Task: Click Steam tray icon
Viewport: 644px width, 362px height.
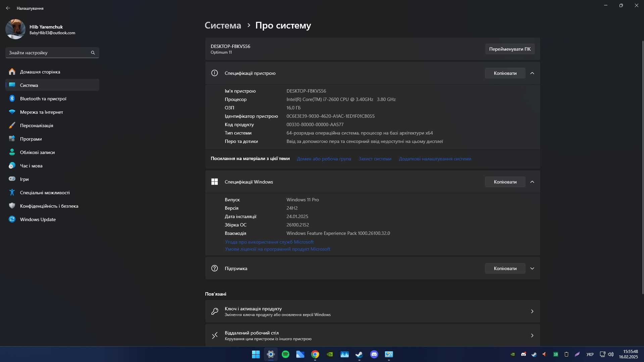Action: 534,354
